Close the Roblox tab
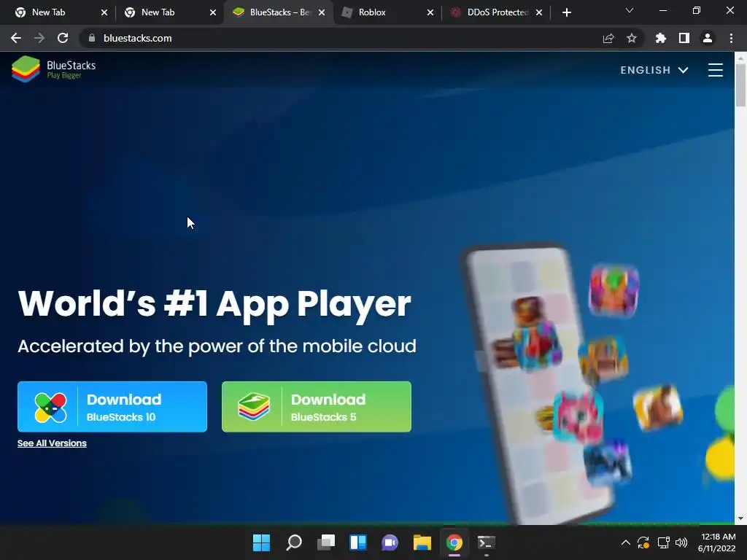The image size is (747, 560). [430, 12]
